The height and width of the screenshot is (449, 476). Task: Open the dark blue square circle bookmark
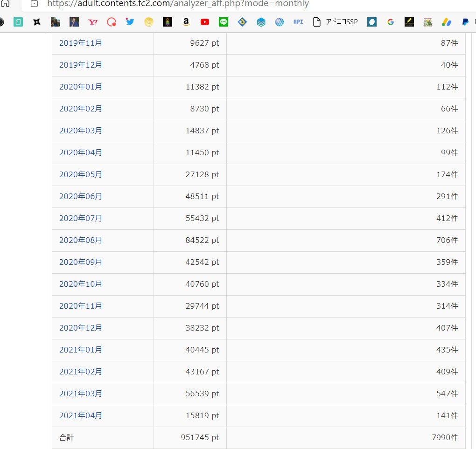click(372, 22)
